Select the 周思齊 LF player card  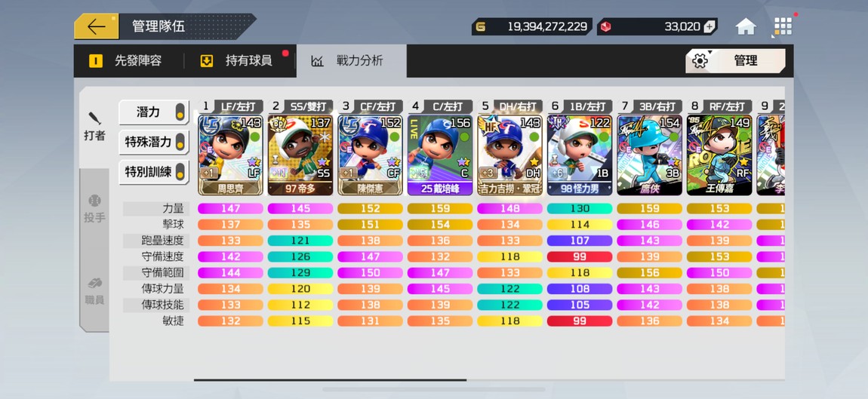[231, 155]
